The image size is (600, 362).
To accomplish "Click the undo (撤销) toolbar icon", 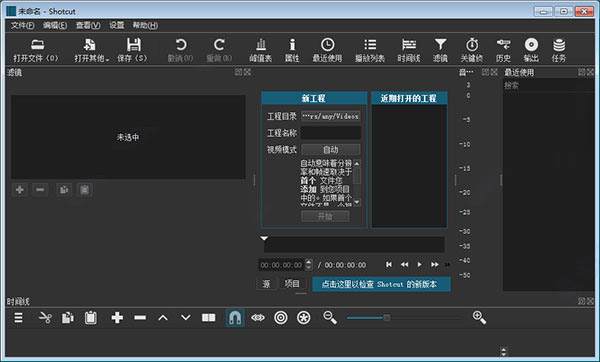I will coord(180,51).
